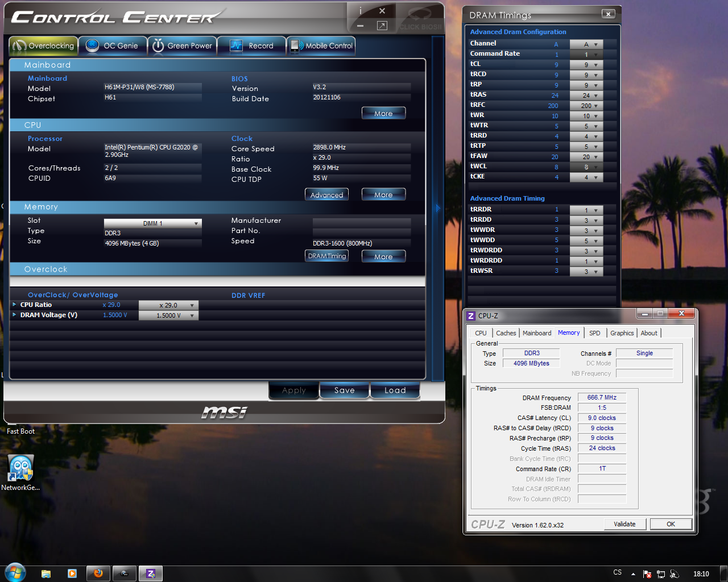The height and width of the screenshot is (582, 728).
Task: Switch to MSI Control Center taskbar button
Action: tap(125, 573)
